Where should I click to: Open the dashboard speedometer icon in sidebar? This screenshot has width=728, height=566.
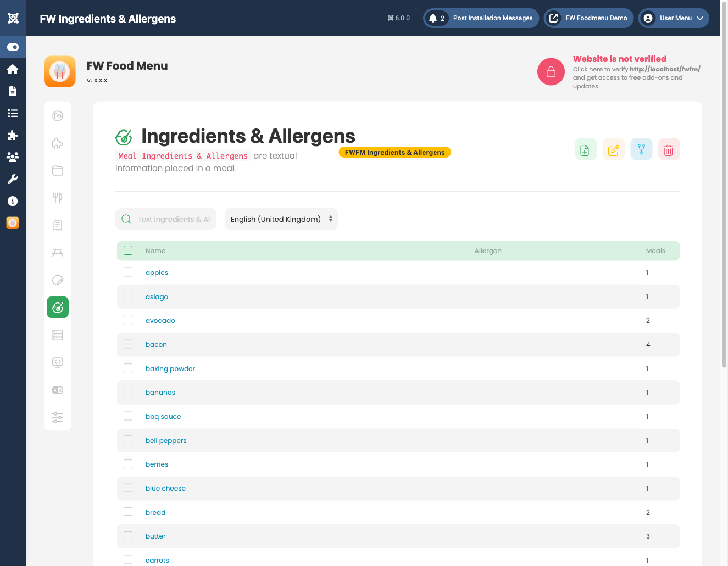click(x=58, y=115)
